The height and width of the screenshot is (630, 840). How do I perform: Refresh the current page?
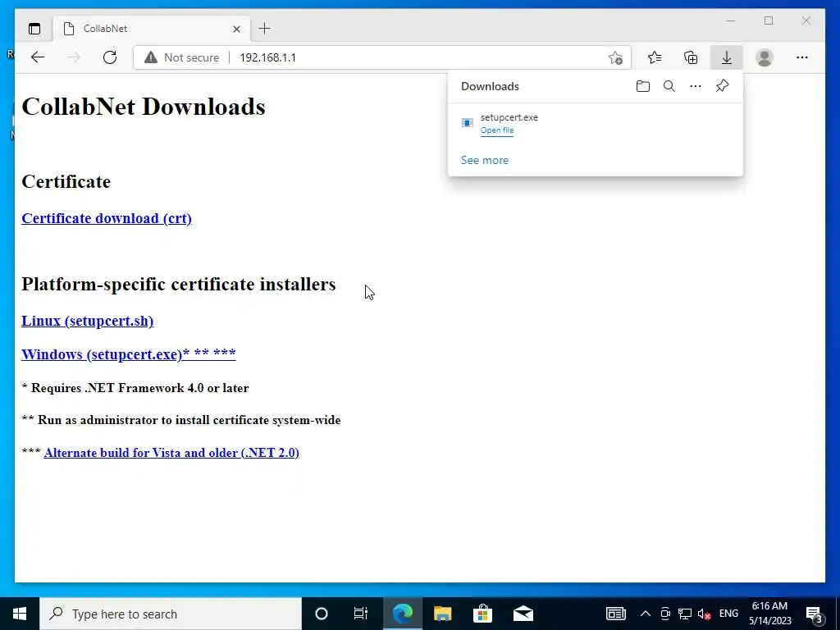point(110,57)
